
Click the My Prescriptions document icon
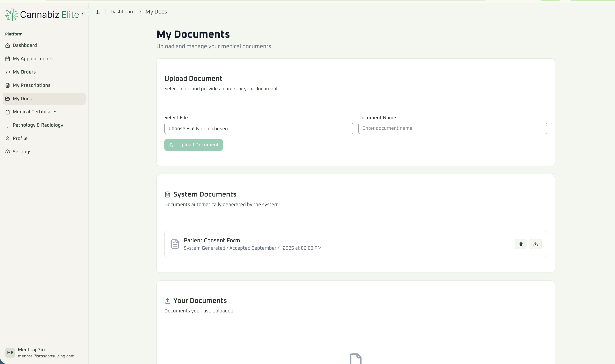pyautogui.click(x=8, y=85)
